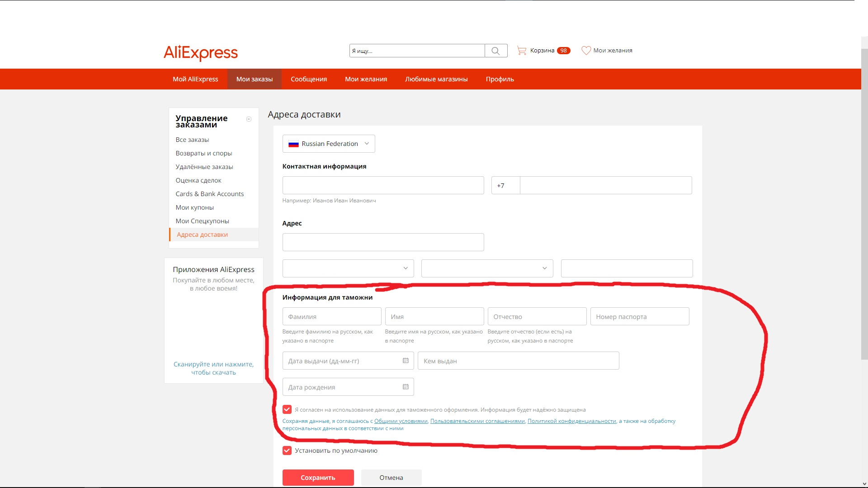Click the street address input field
This screenshot has height=488, width=868.
(383, 242)
